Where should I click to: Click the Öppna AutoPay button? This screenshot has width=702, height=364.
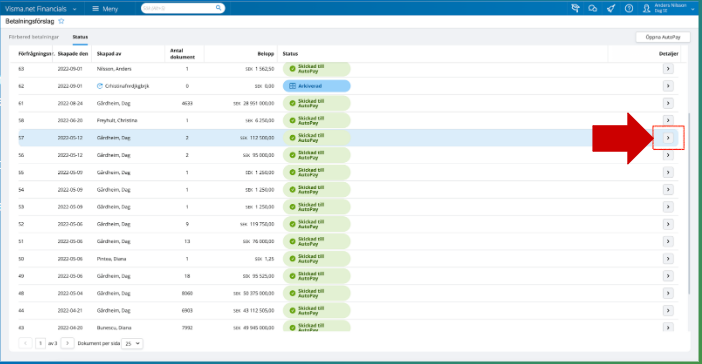(x=663, y=37)
